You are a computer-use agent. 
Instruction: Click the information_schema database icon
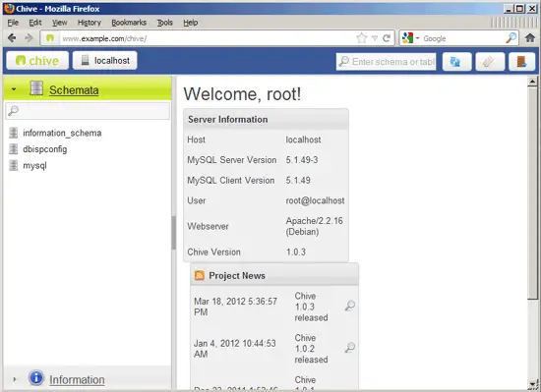coord(14,133)
